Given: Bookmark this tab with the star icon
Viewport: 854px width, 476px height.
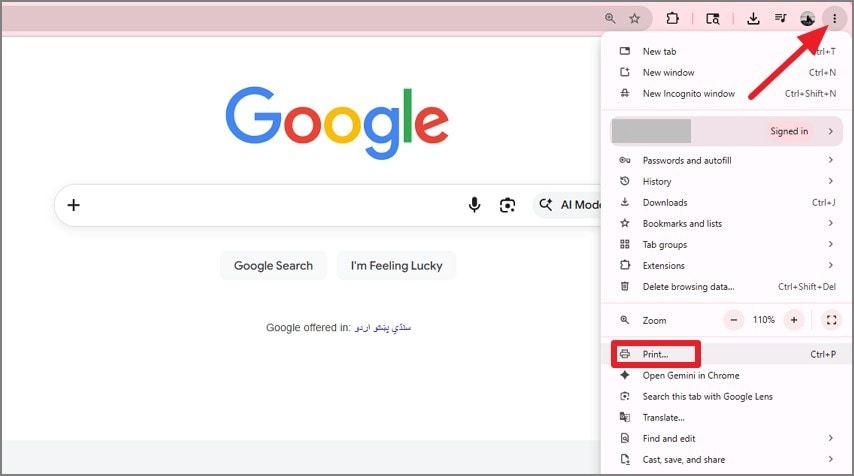Looking at the screenshot, I should (635, 19).
